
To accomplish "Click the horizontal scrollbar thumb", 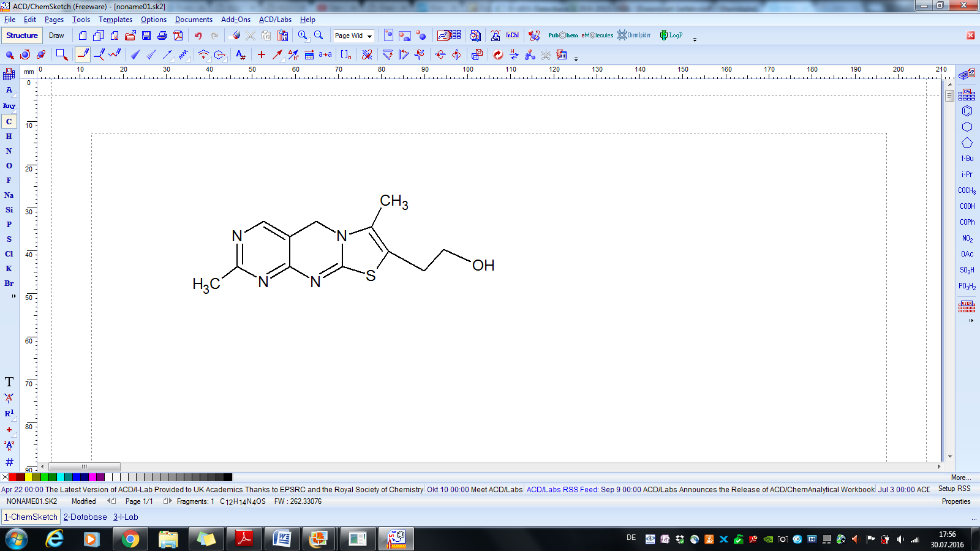I will 85,467.
